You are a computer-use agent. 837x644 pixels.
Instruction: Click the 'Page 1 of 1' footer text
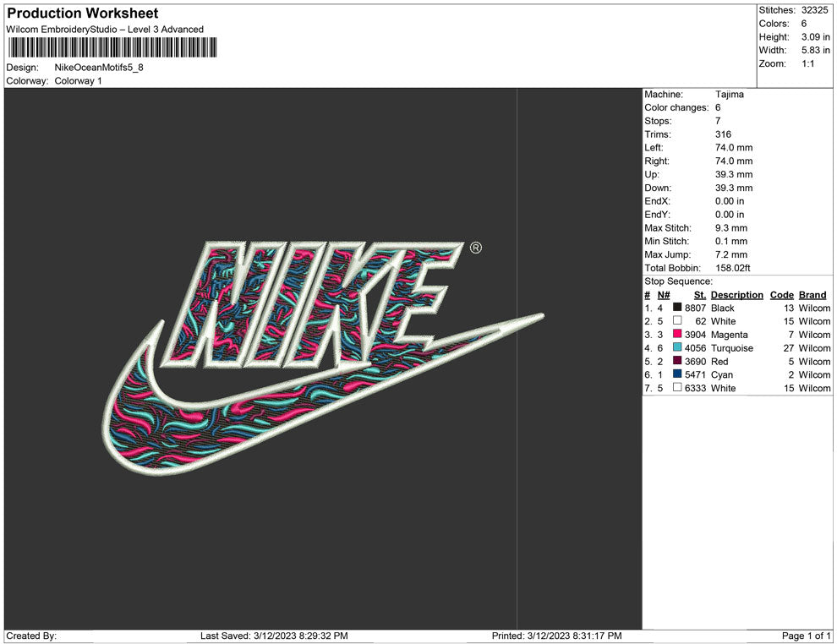click(x=806, y=636)
